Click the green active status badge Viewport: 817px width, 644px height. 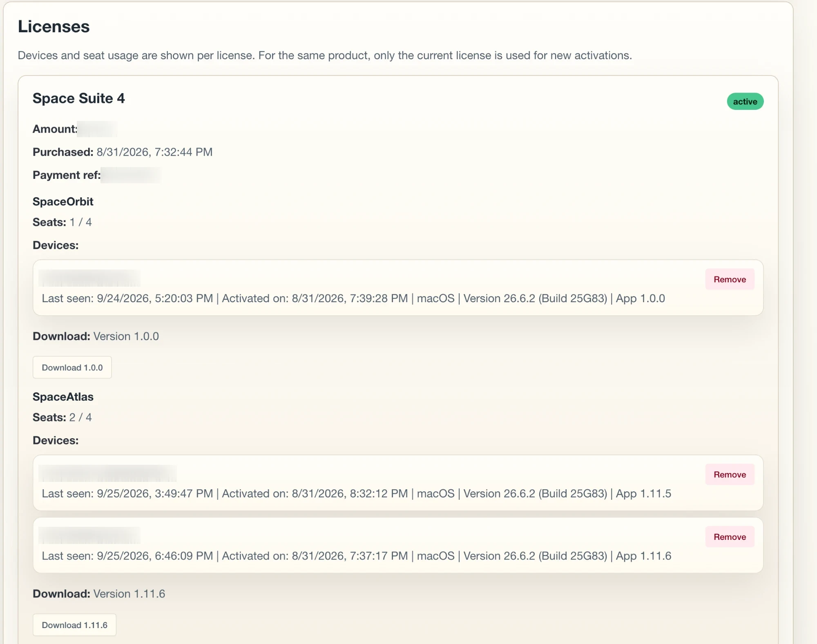[745, 102]
